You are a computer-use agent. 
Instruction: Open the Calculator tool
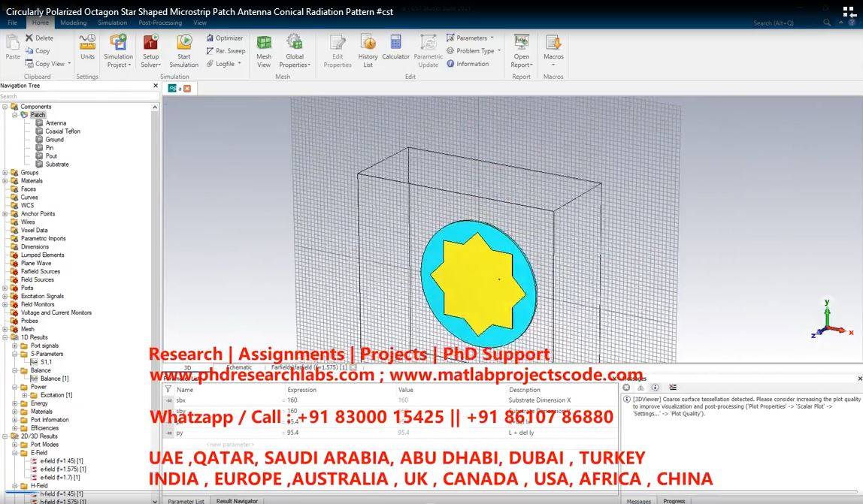(395, 47)
